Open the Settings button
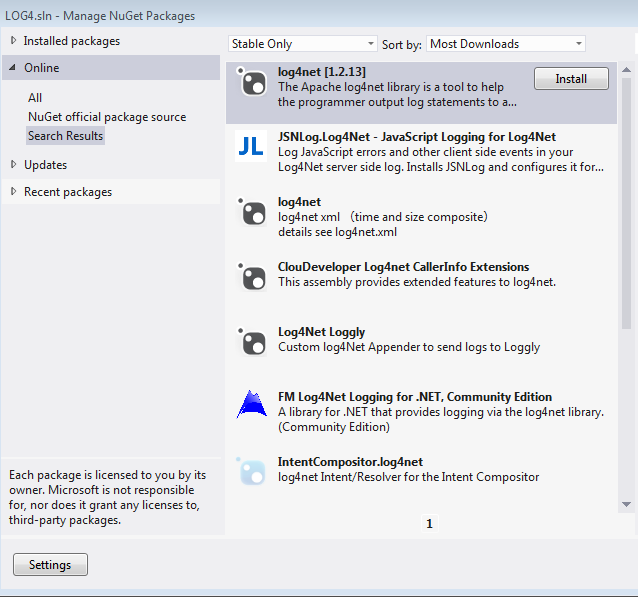Image resolution: width=638 pixels, height=598 pixels. tap(50, 564)
